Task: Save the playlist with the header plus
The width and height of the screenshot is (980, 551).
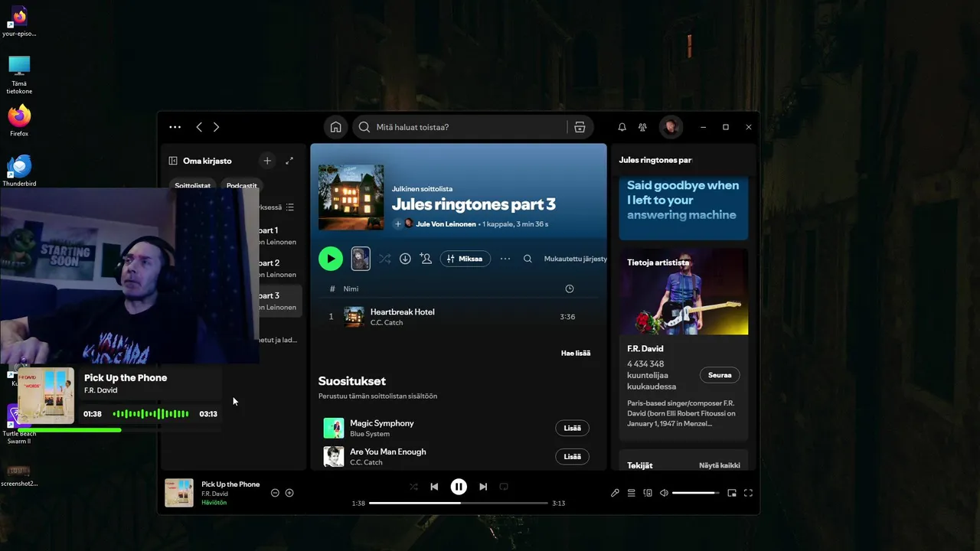Action: 397,224
